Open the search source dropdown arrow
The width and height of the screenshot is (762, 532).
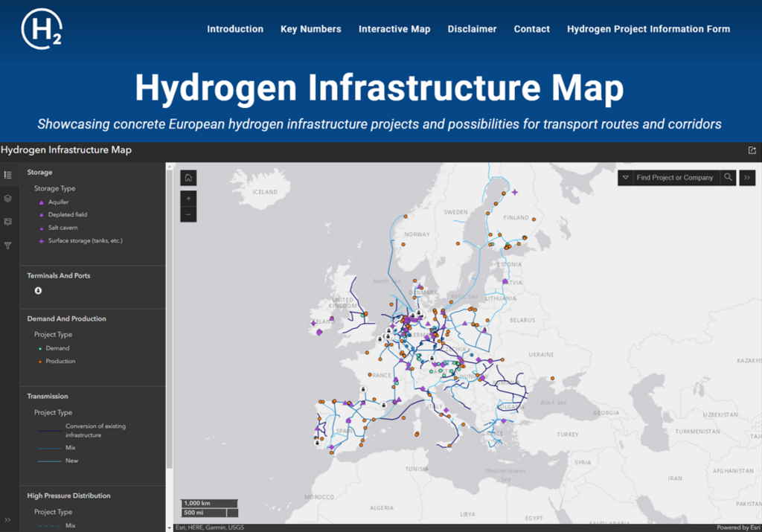(625, 178)
